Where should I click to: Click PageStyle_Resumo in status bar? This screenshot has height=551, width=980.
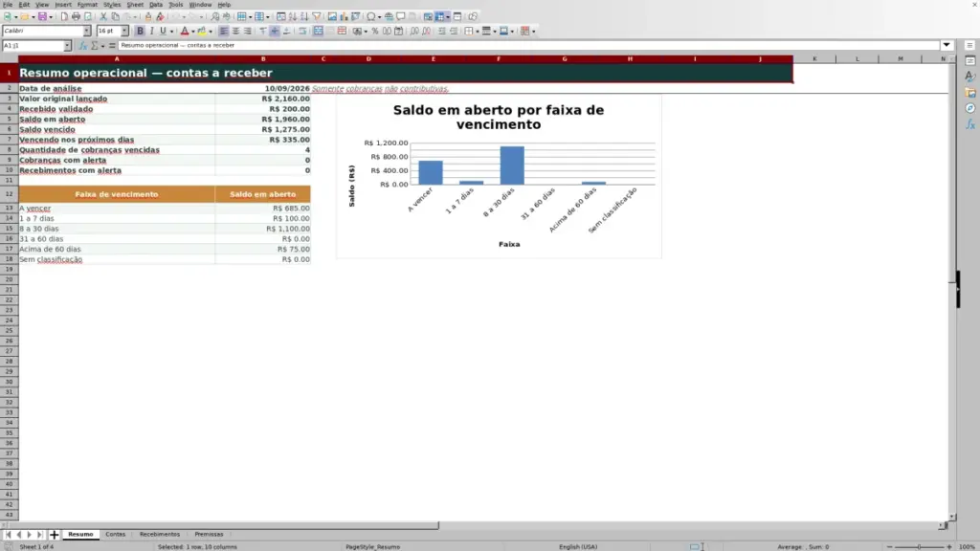coord(372,546)
